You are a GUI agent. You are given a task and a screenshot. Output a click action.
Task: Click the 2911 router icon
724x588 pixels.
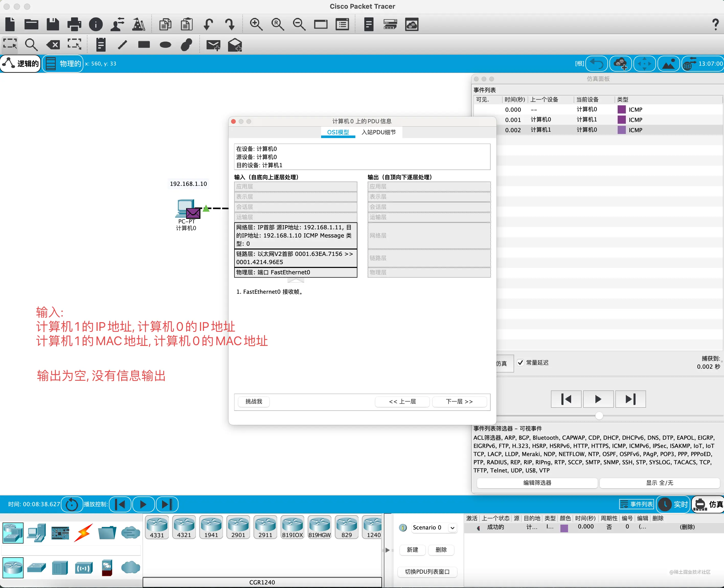click(265, 527)
